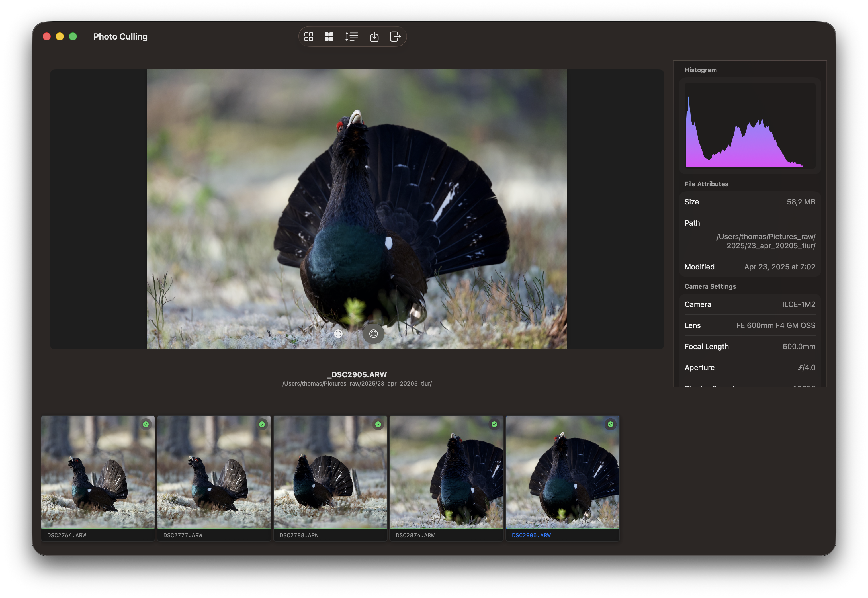Toggle the green checkmark on _DSC2788.ARW

click(378, 424)
